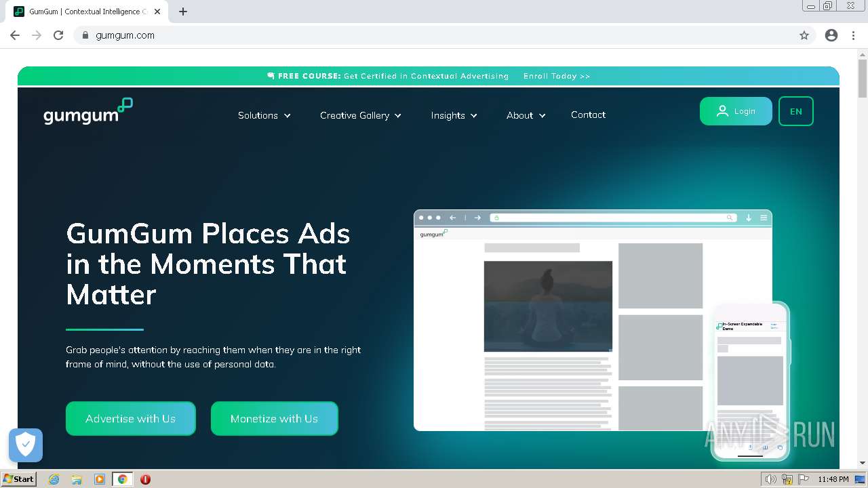
Task: Expand the About dropdown menu
Action: point(526,115)
